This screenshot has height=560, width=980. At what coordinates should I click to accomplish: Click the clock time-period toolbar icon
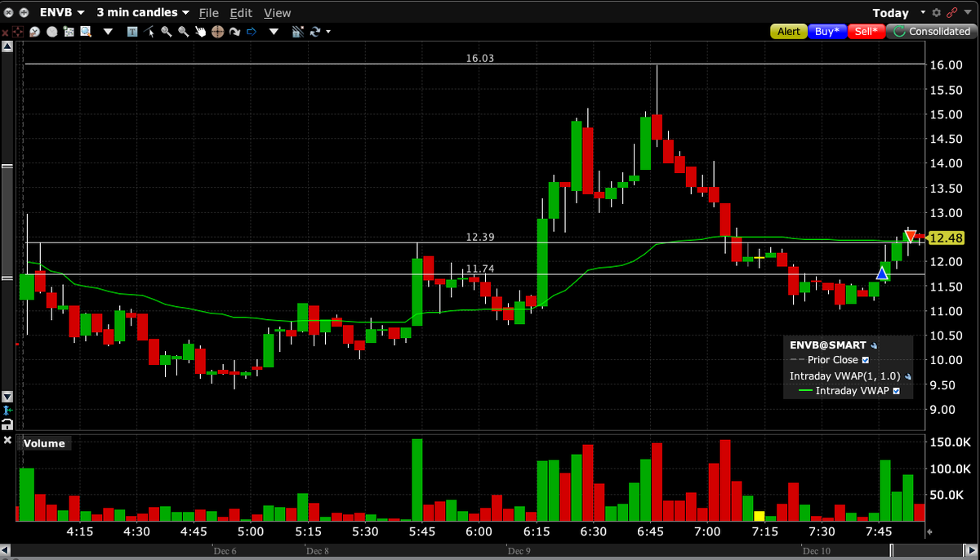34,32
